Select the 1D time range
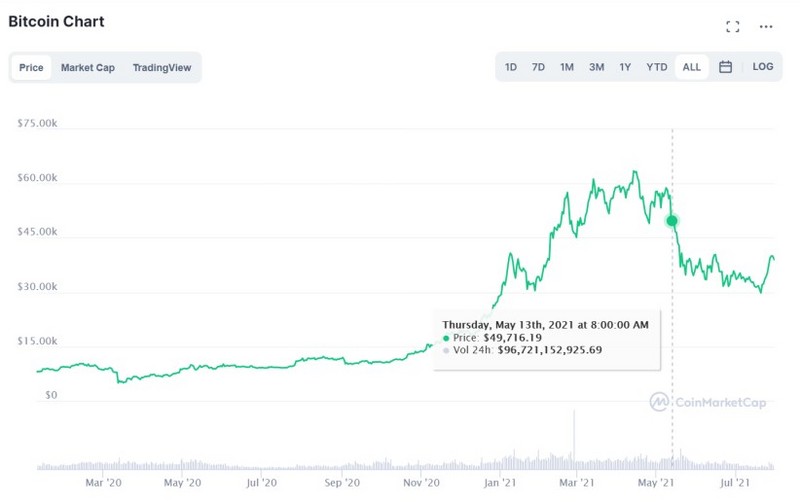Viewport: 800px width, 504px height. coord(511,67)
